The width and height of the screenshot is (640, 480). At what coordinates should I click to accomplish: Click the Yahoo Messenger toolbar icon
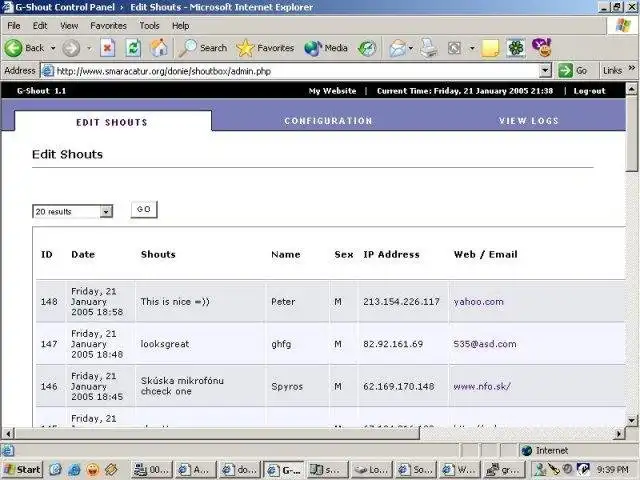[x=542, y=47]
